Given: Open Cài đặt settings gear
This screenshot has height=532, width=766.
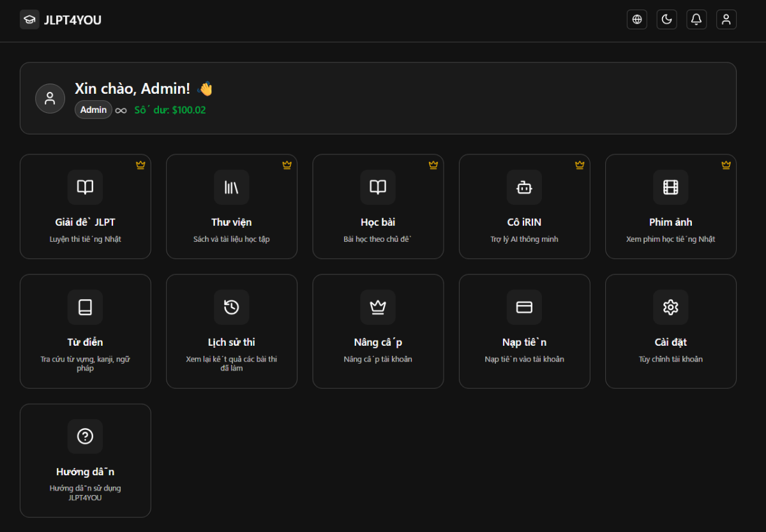Looking at the screenshot, I should [670, 307].
